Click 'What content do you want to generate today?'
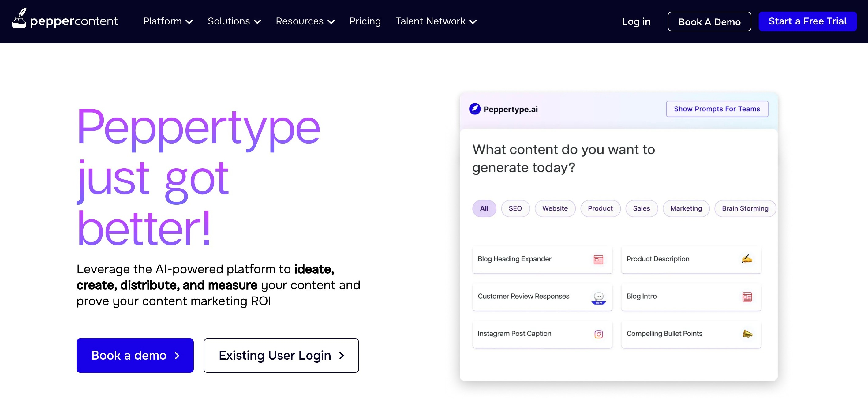Image resolution: width=868 pixels, height=415 pixels. pos(563,158)
